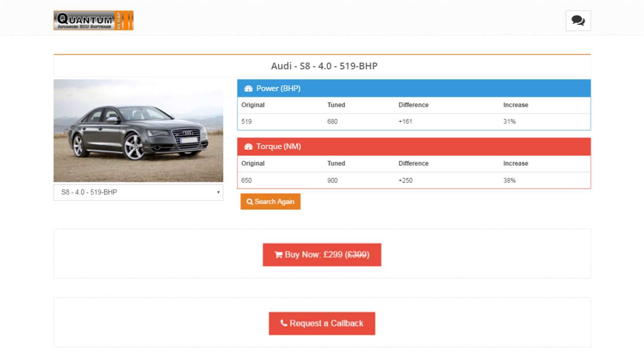644x356 pixels.
Task: Click the Tuned column header in Torque table
Action: 336,163
